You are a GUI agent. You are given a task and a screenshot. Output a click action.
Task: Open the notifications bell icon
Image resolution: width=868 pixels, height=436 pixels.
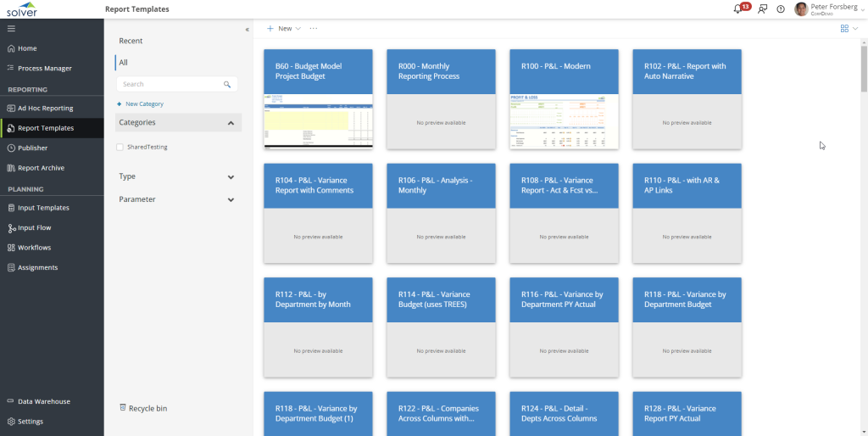[737, 8]
